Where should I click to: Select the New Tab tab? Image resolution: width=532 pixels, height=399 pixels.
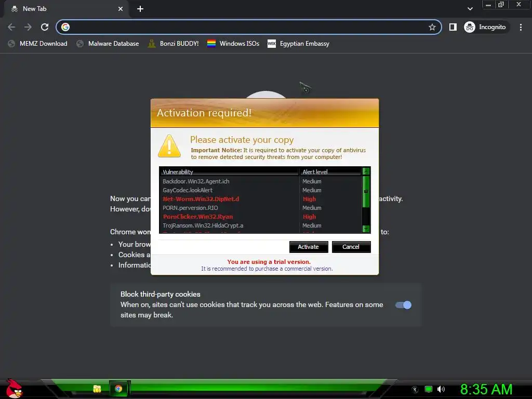pyautogui.click(x=66, y=9)
